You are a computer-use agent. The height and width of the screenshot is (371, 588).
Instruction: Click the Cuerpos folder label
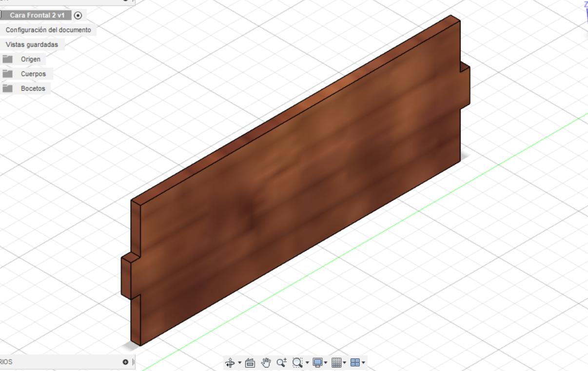[33, 74]
